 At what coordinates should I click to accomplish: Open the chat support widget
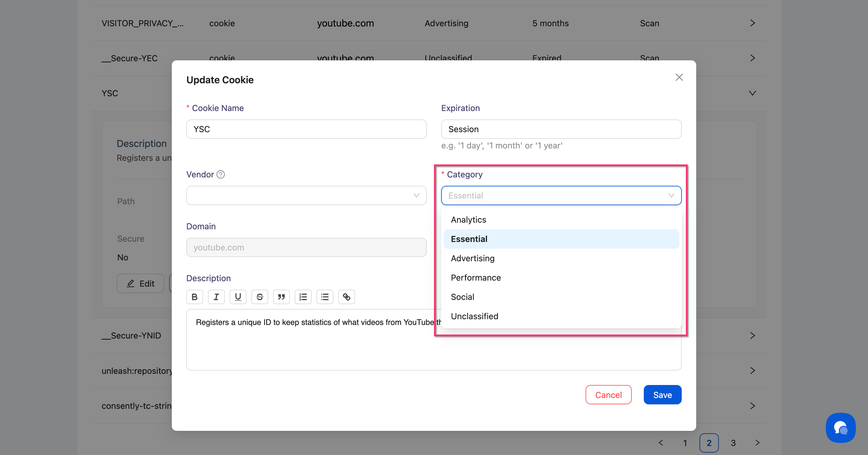[x=840, y=428]
